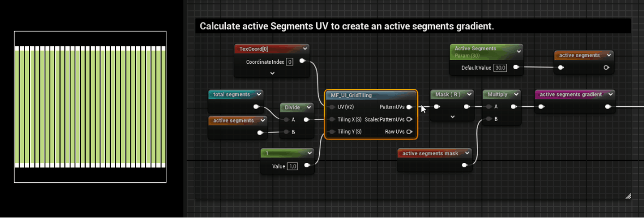This screenshot has width=644, height=218.
Task: Select the Tiling Y (S) input pin
Action: [332, 131]
